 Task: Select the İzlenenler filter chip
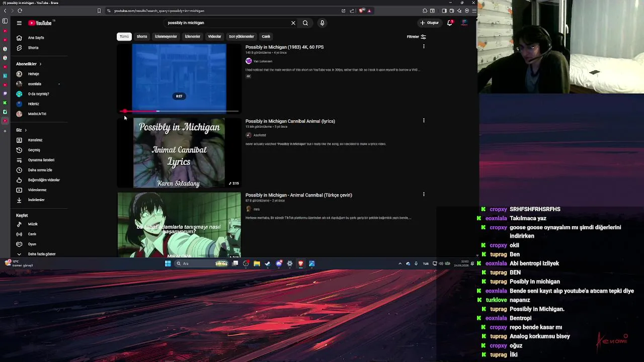point(193,36)
